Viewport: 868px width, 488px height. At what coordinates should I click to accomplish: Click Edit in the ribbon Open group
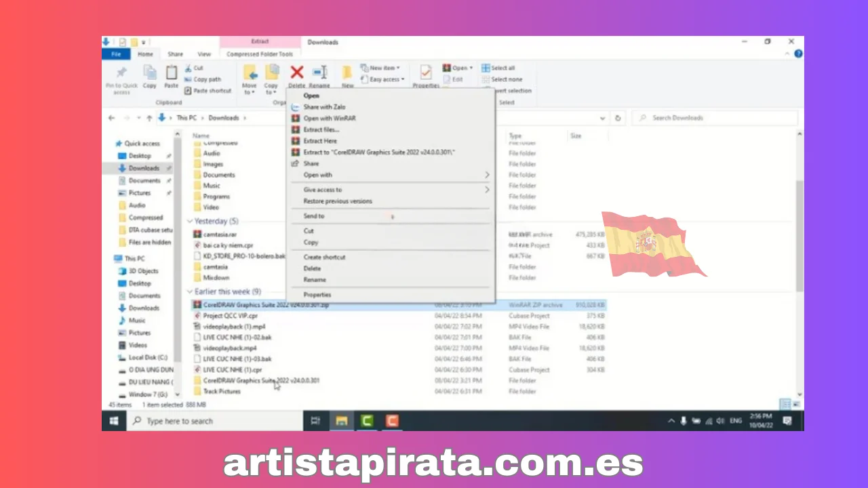click(452, 79)
